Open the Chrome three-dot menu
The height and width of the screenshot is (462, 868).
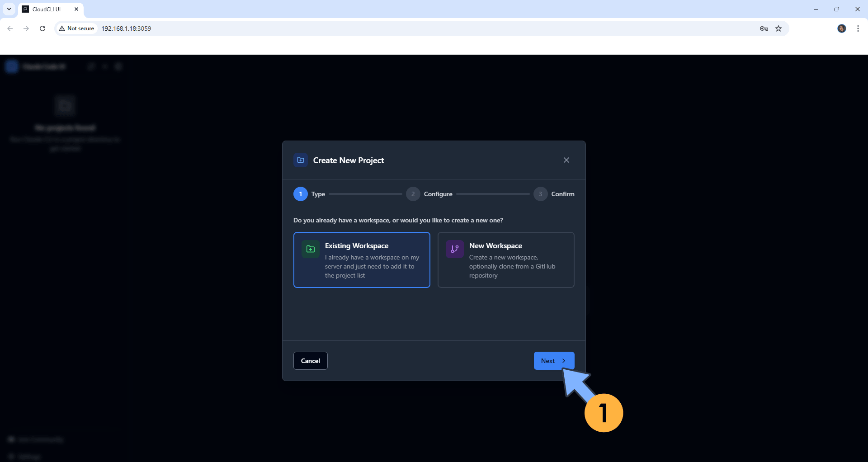coord(858,28)
